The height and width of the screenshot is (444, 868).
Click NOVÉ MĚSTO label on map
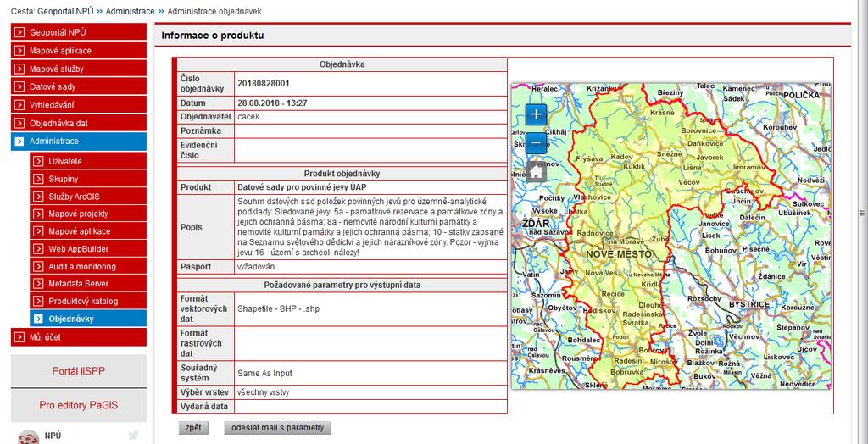[618, 255]
